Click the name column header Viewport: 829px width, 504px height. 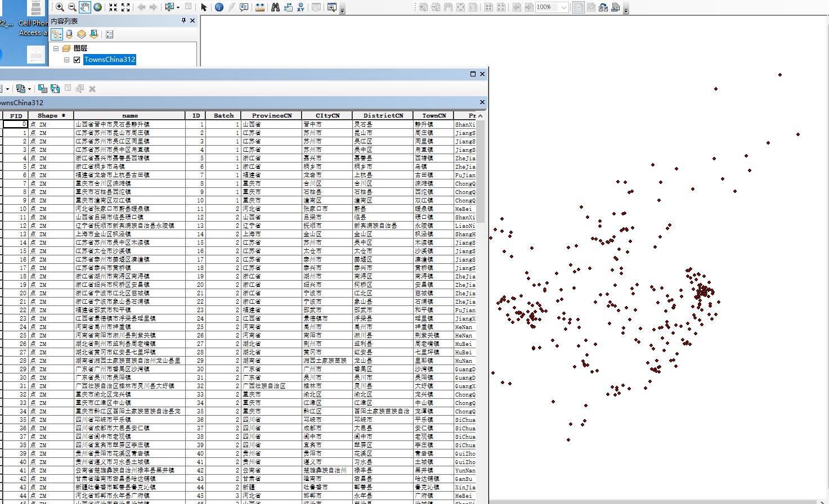tap(129, 116)
